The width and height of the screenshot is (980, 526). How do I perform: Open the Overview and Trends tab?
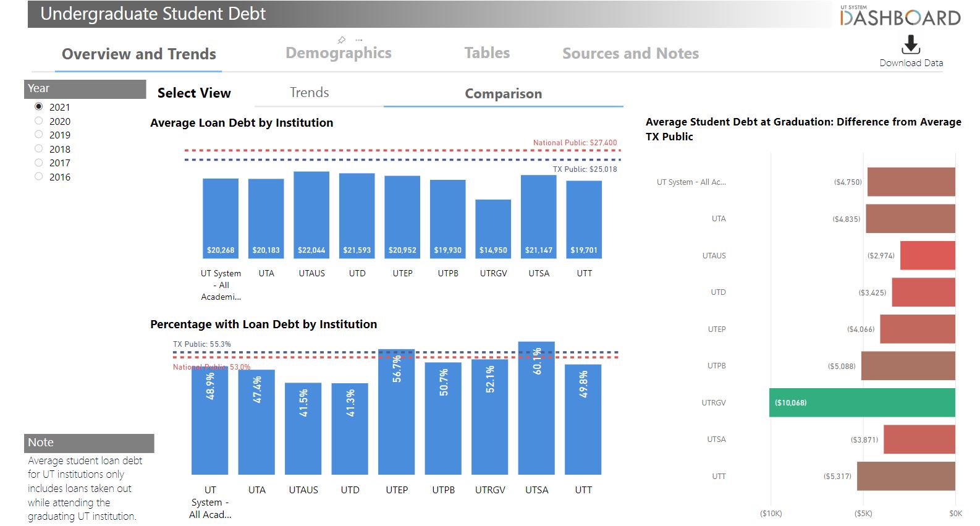tap(139, 54)
